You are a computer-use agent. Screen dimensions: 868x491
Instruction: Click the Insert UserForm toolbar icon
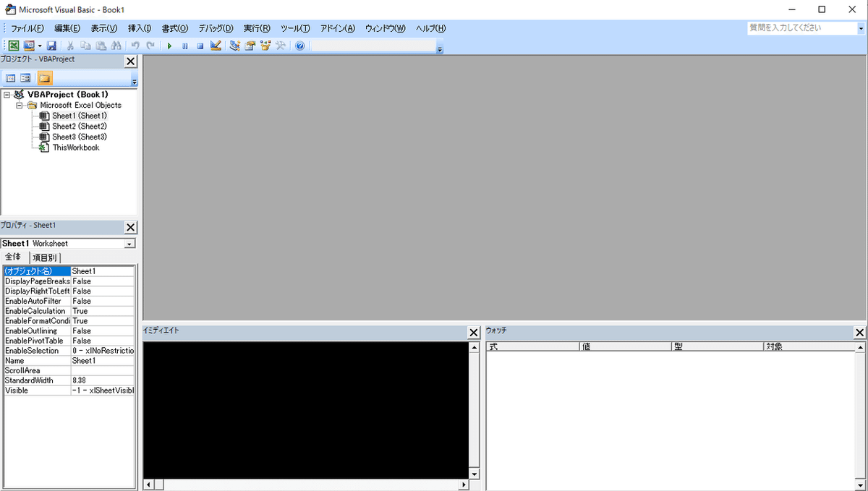(x=29, y=46)
